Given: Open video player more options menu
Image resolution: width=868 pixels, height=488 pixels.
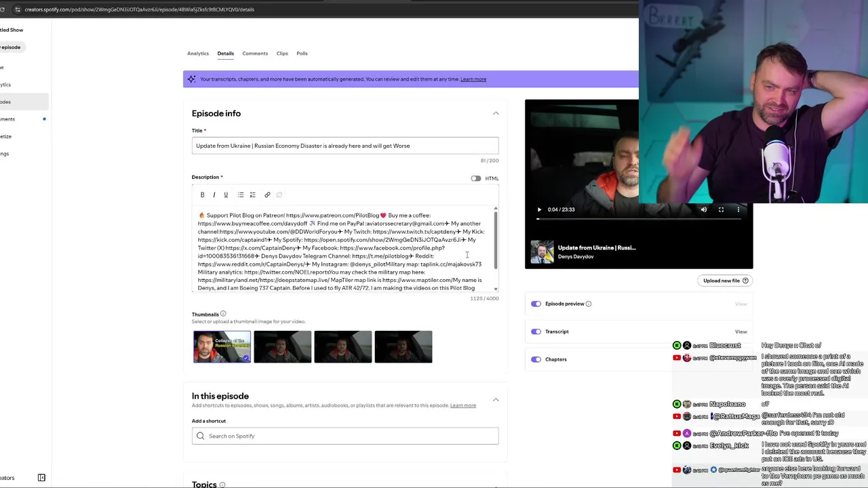Looking at the screenshot, I should click(738, 209).
